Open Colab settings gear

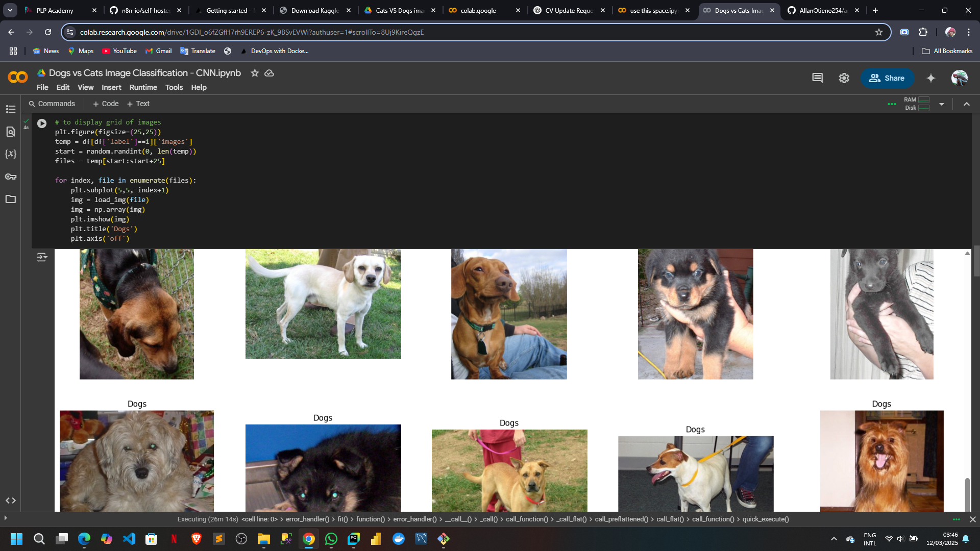tap(844, 78)
